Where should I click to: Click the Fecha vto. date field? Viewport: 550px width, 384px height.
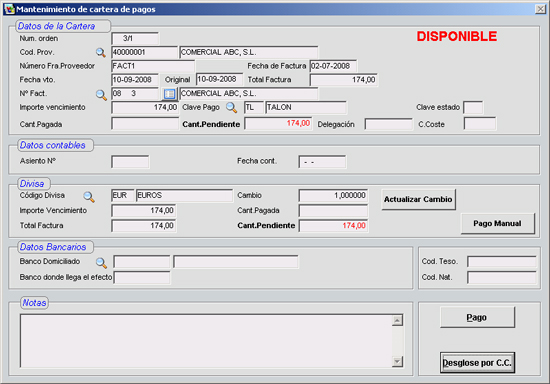[135, 80]
